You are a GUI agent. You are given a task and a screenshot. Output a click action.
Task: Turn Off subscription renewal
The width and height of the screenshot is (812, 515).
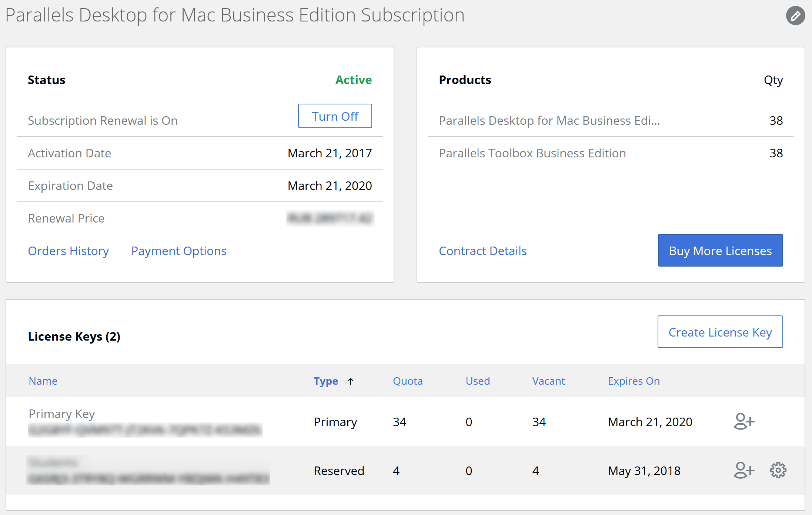pyautogui.click(x=335, y=116)
